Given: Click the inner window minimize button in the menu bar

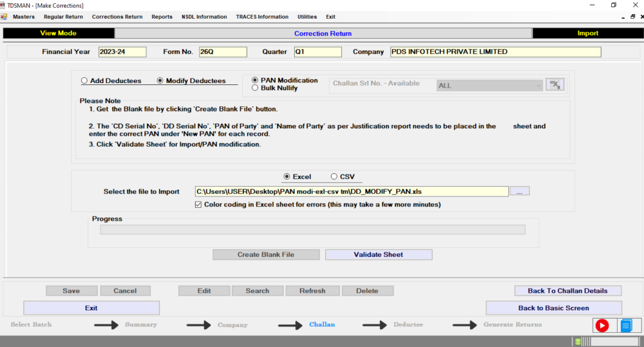Looking at the screenshot, I should click(x=623, y=17).
